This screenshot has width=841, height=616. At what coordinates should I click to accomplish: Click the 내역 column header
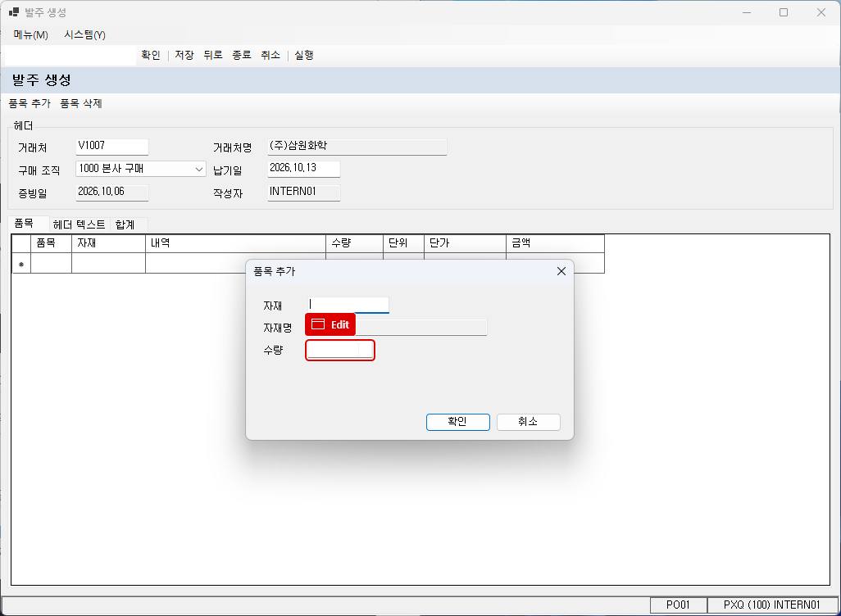(x=235, y=243)
